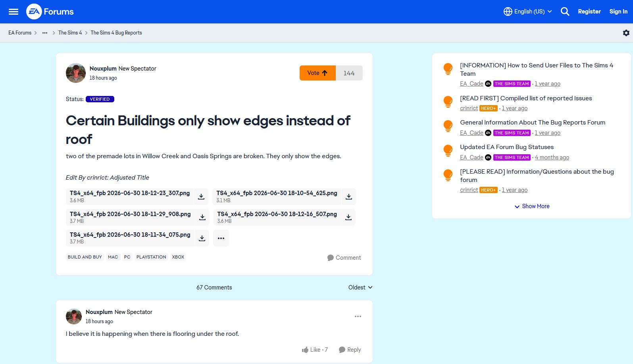Click the 144 vote count
Viewport: 633px width, 364px height.
(x=349, y=73)
